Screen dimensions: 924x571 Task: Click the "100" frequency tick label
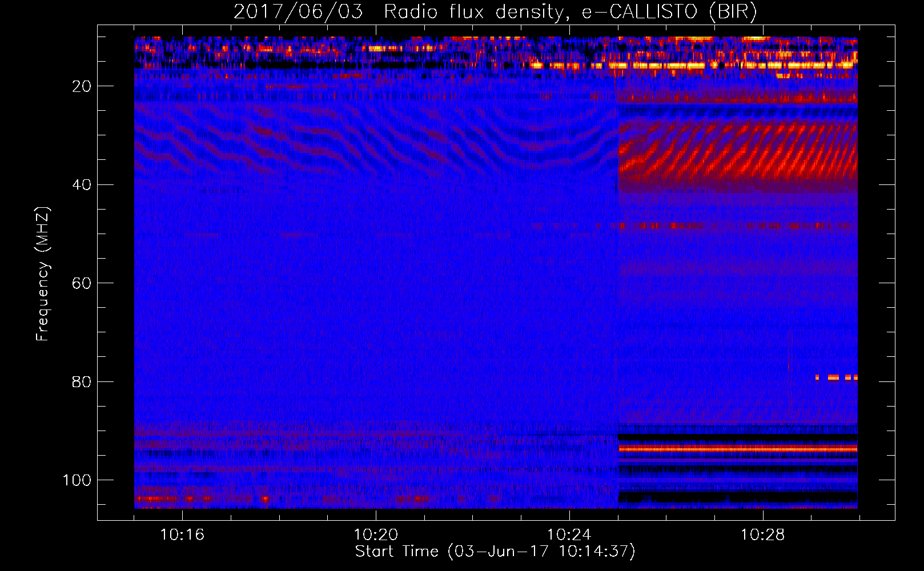click(x=77, y=480)
